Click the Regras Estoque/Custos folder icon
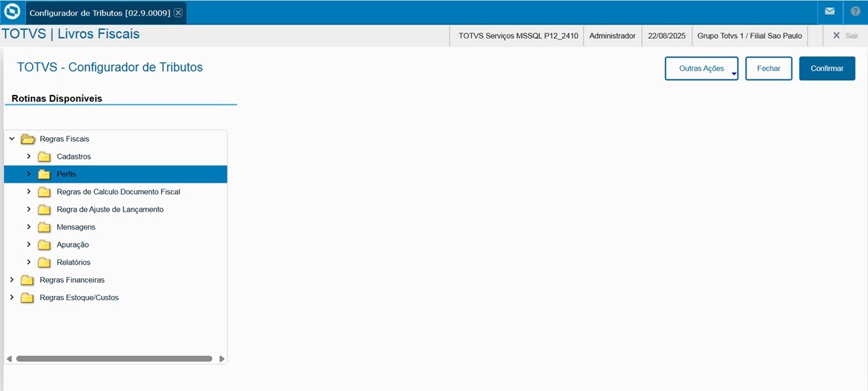This screenshot has height=391, width=868. pyautogui.click(x=27, y=298)
